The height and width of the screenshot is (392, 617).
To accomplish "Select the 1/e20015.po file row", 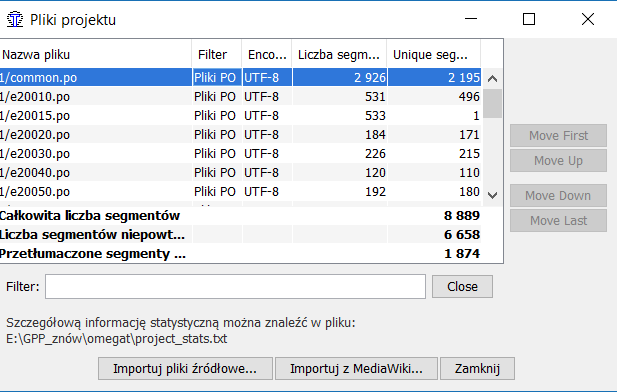I will coord(240,115).
